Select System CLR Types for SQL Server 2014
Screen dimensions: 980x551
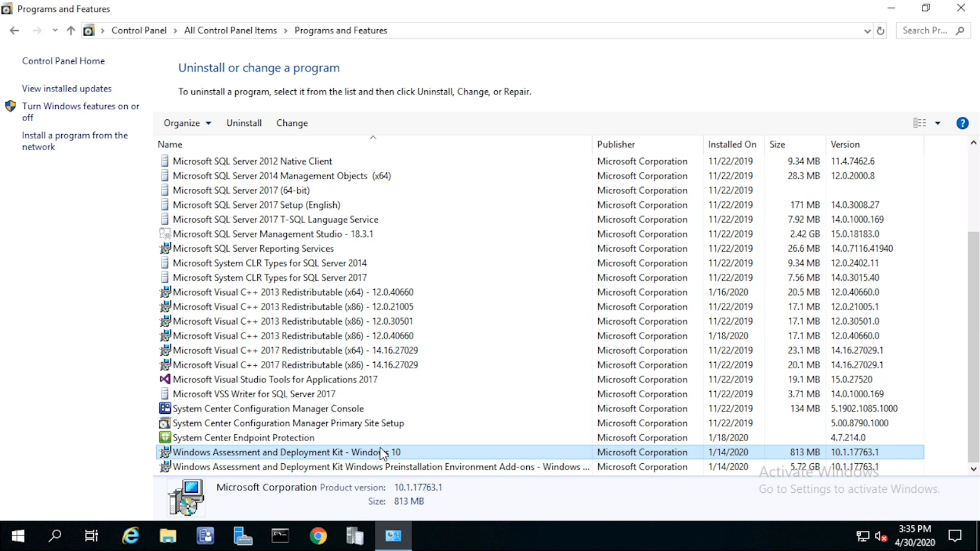tap(270, 263)
